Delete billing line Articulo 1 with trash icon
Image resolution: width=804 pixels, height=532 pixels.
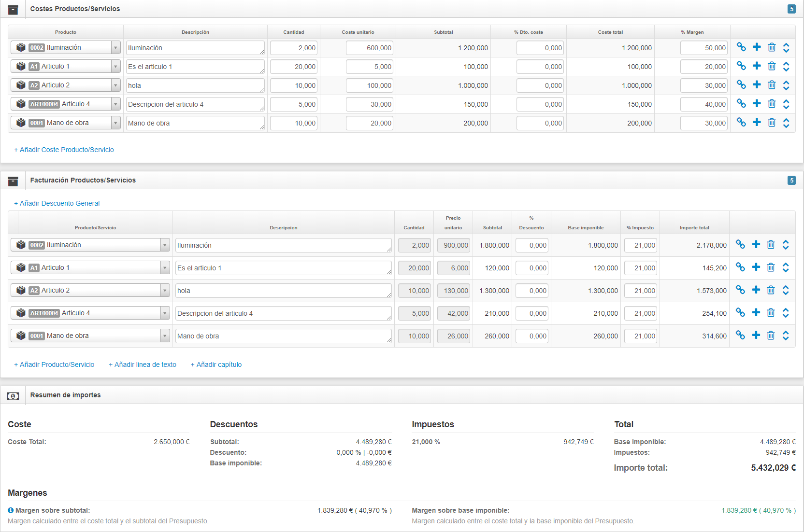[771, 267]
